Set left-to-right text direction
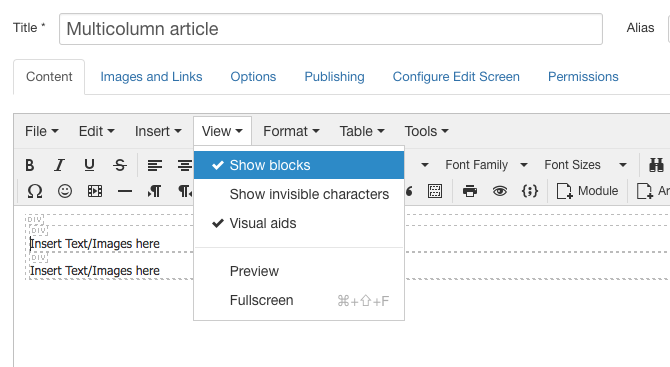This screenshot has height=367, width=670. tap(155, 191)
